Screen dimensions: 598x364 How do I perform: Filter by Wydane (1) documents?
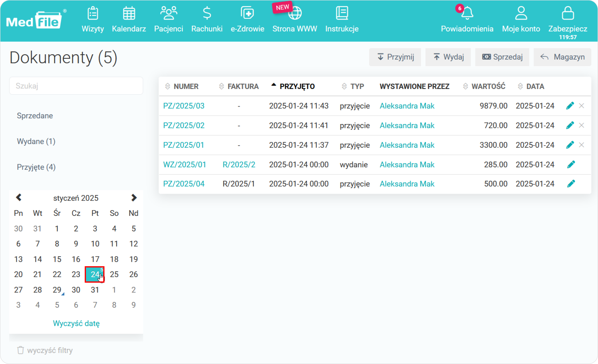36,141
